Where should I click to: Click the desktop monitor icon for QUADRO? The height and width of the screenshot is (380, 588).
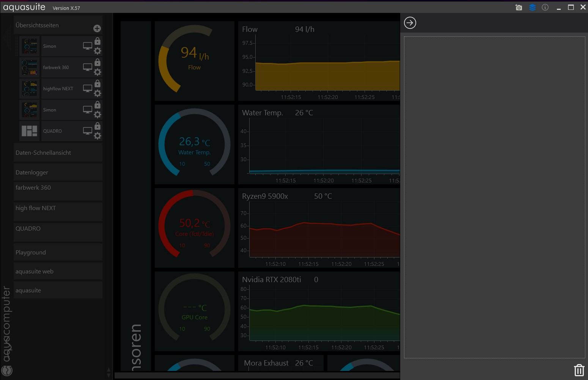tap(88, 131)
